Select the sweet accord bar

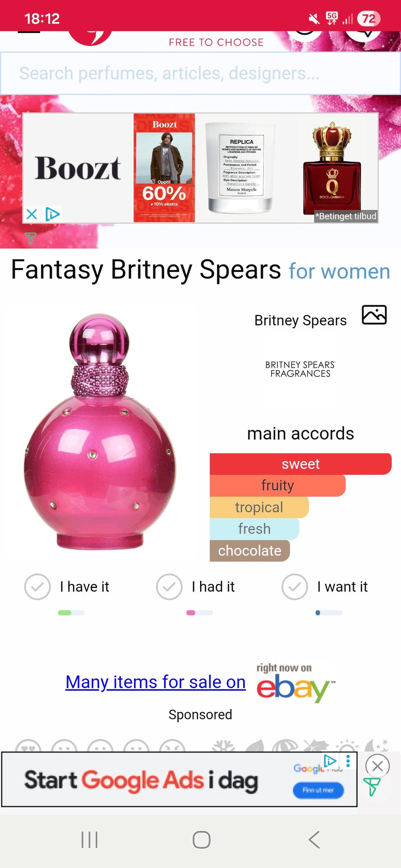pos(300,464)
